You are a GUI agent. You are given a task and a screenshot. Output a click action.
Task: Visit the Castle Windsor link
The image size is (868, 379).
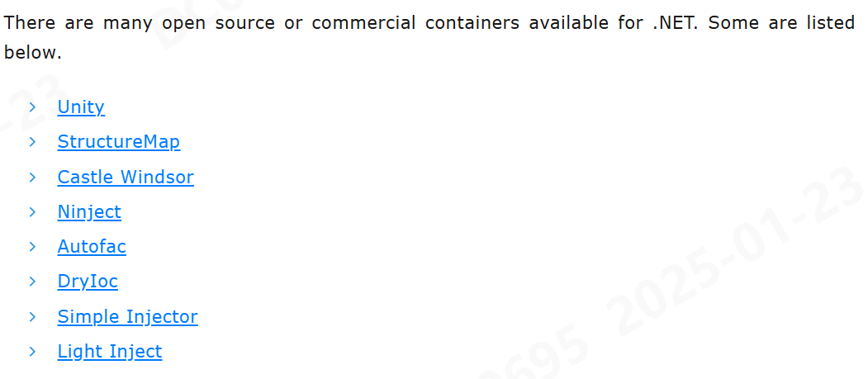point(126,177)
